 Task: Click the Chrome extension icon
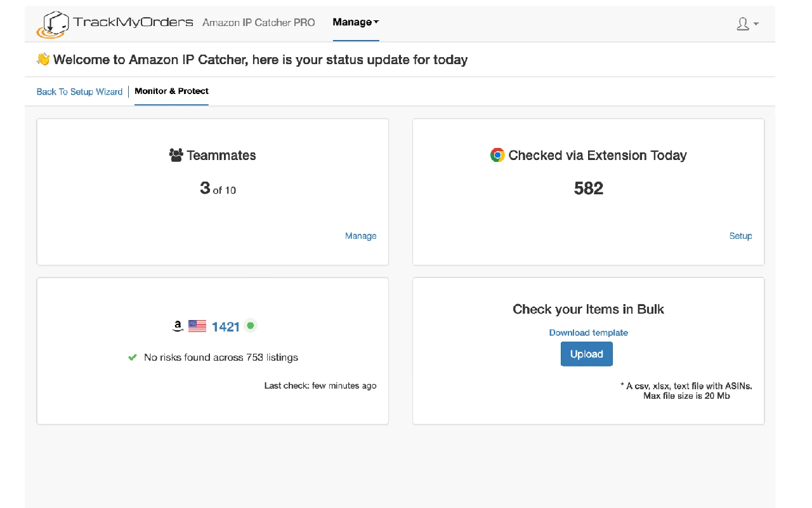pyautogui.click(x=497, y=155)
